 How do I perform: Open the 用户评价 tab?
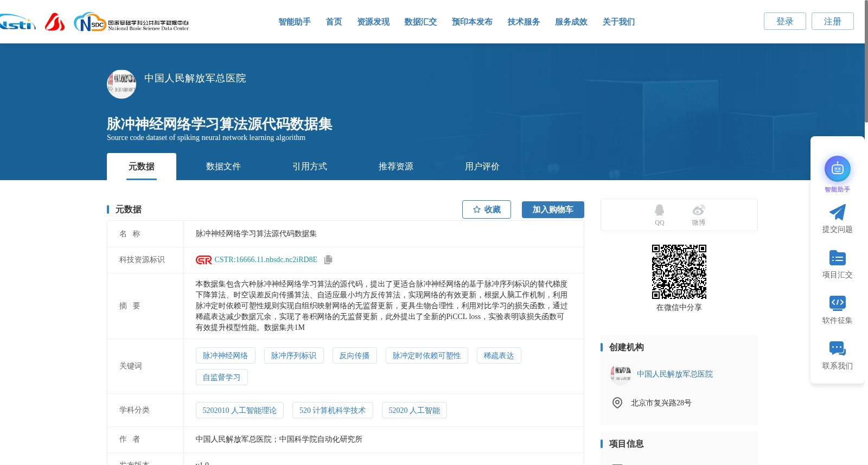coord(482,167)
